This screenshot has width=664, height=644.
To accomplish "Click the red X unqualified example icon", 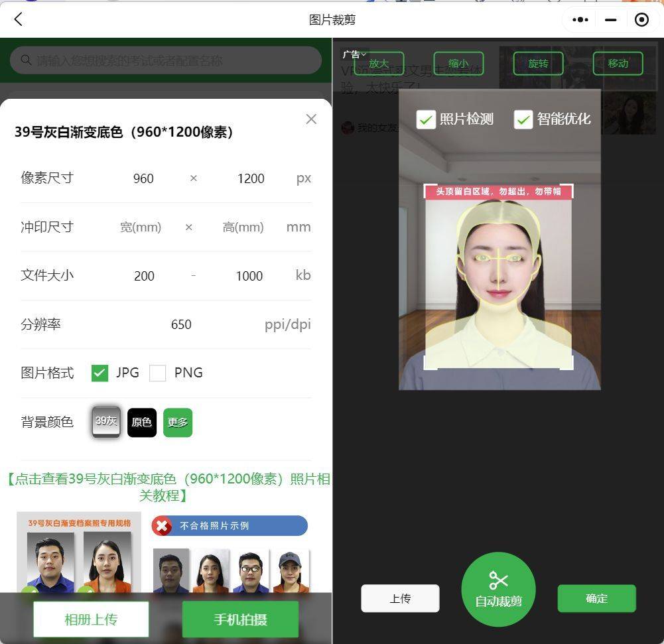I will point(162,526).
